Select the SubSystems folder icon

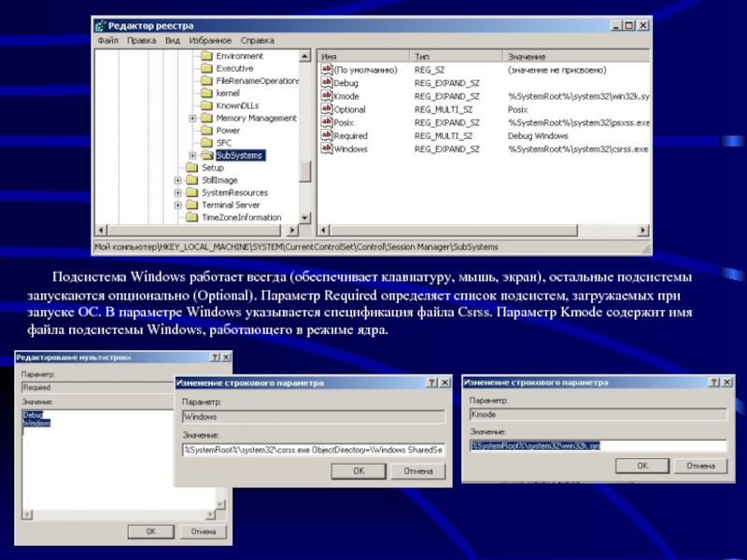point(207,155)
